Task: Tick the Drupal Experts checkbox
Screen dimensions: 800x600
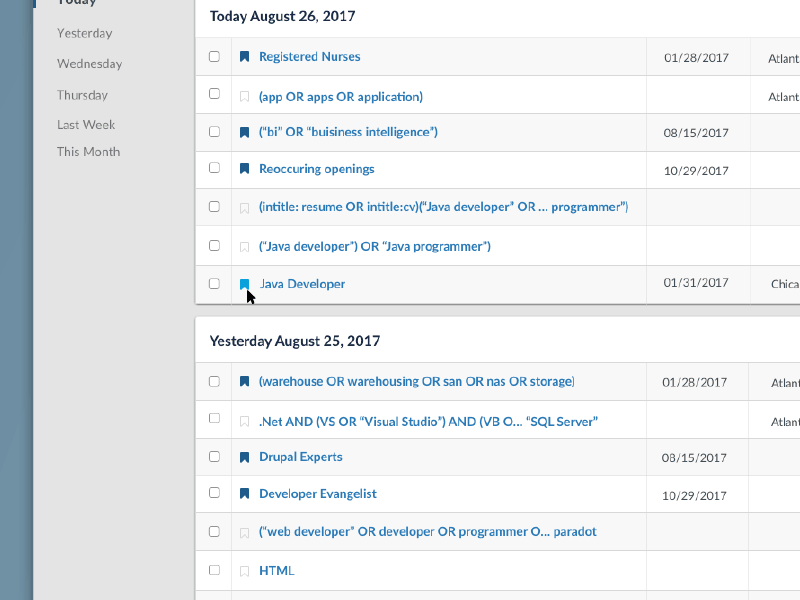Action: click(214, 457)
